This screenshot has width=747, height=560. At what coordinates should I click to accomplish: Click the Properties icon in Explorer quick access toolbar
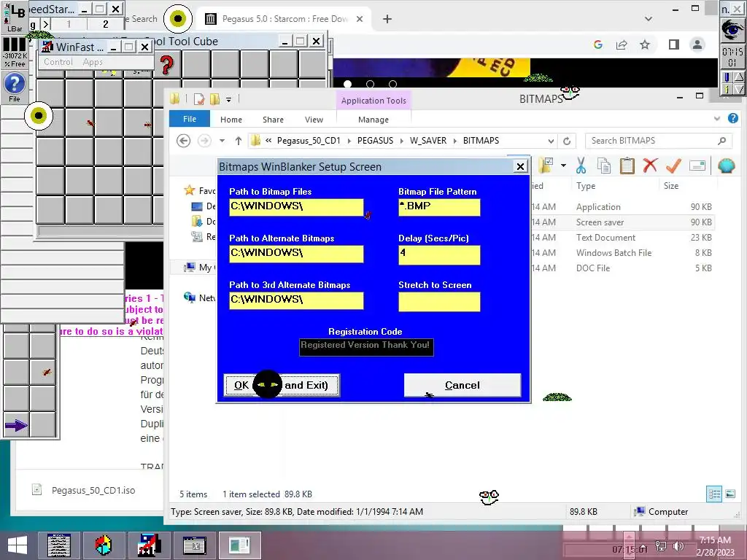pyautogui.click(x=199, y=99)
